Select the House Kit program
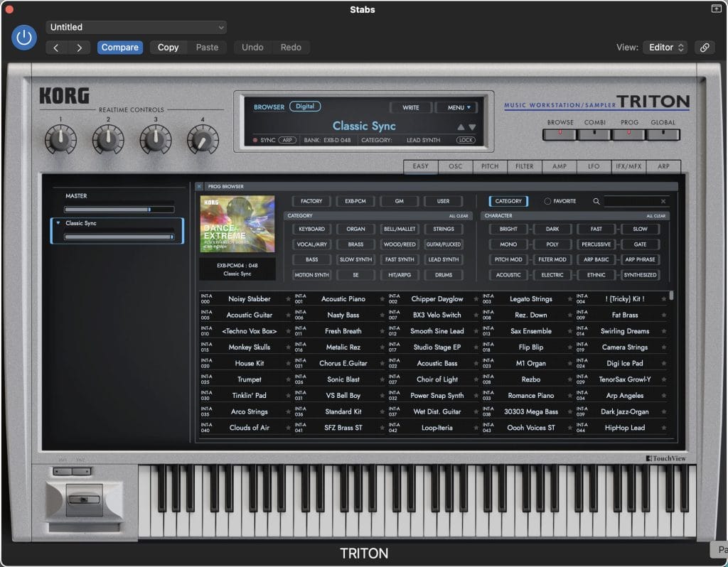Image resolution: width=728 pixels, height=567 pixels. [250, 363]
